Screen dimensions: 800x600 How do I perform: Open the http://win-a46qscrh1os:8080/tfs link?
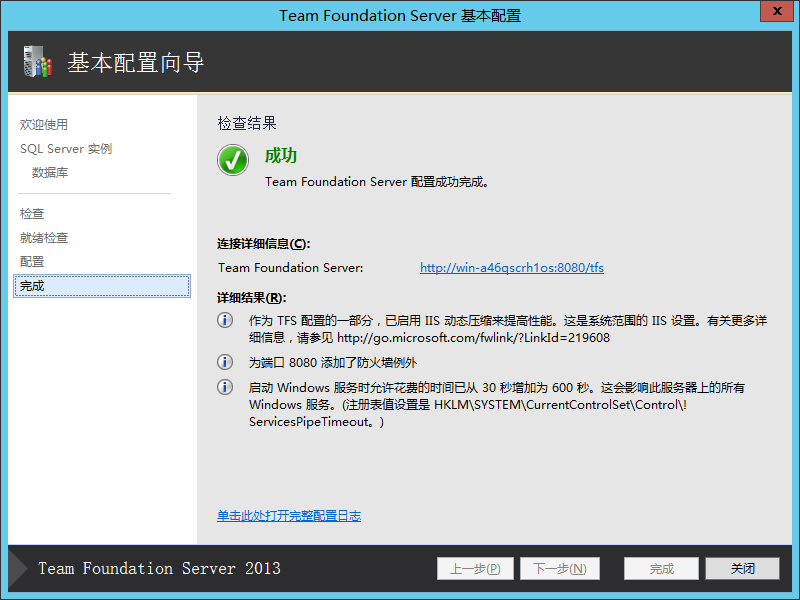coord(512,267)
